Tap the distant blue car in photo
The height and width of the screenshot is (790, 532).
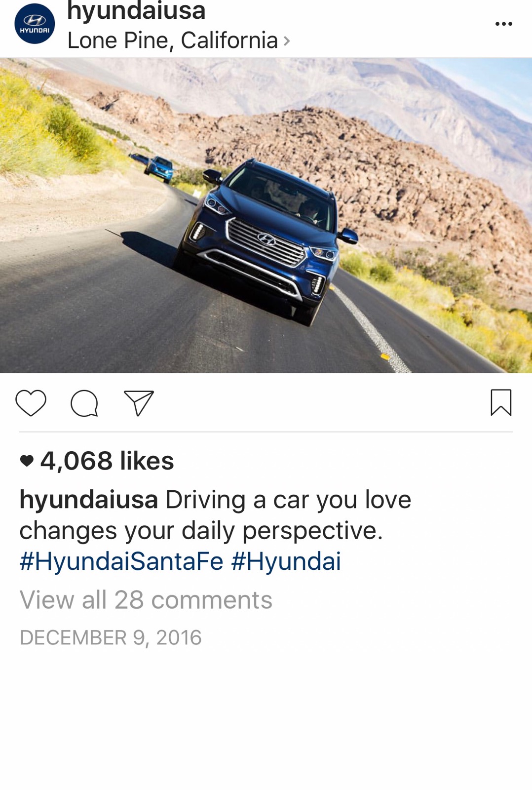click(159, 168)
